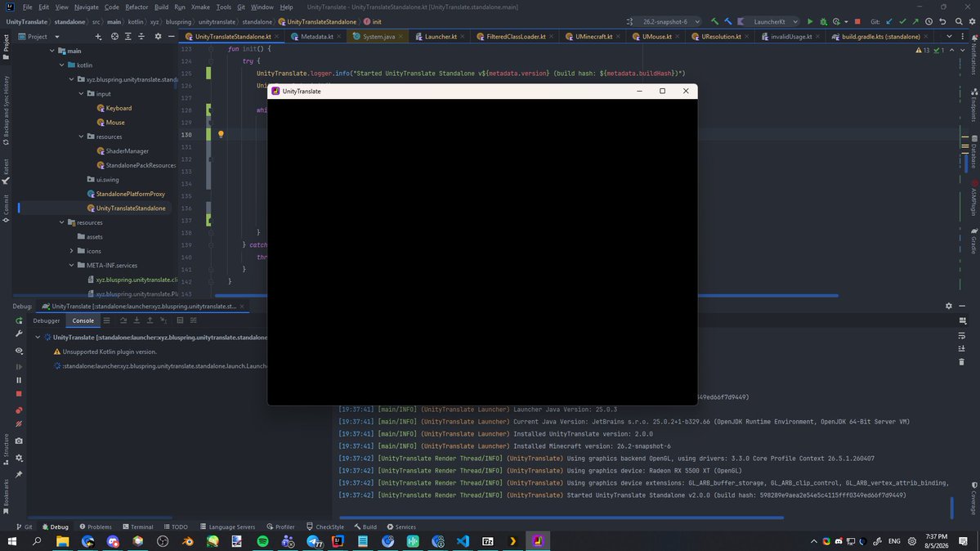
Task: Open the TODO tool window button
Action: click(x=177, y=526)
